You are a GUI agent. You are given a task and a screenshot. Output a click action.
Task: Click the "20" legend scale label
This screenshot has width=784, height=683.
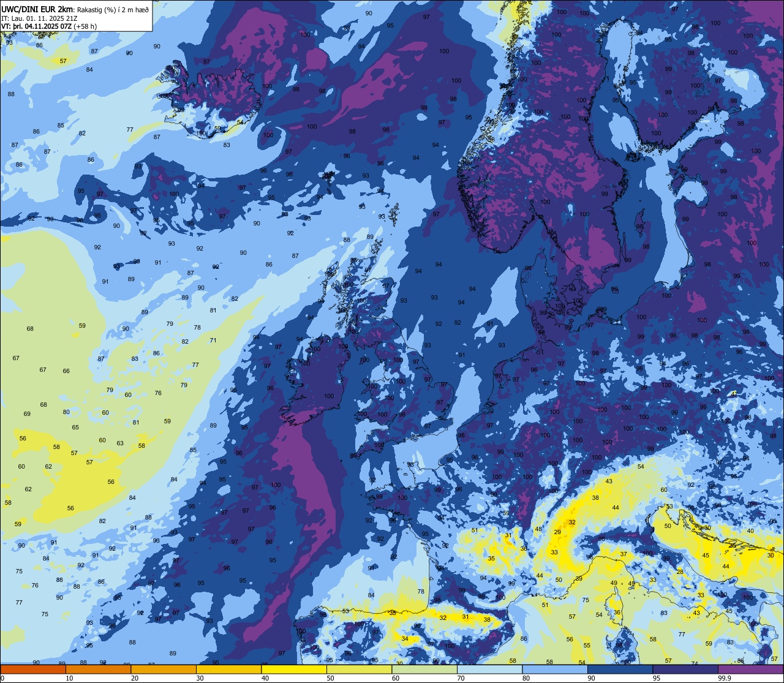coord(135,678)
